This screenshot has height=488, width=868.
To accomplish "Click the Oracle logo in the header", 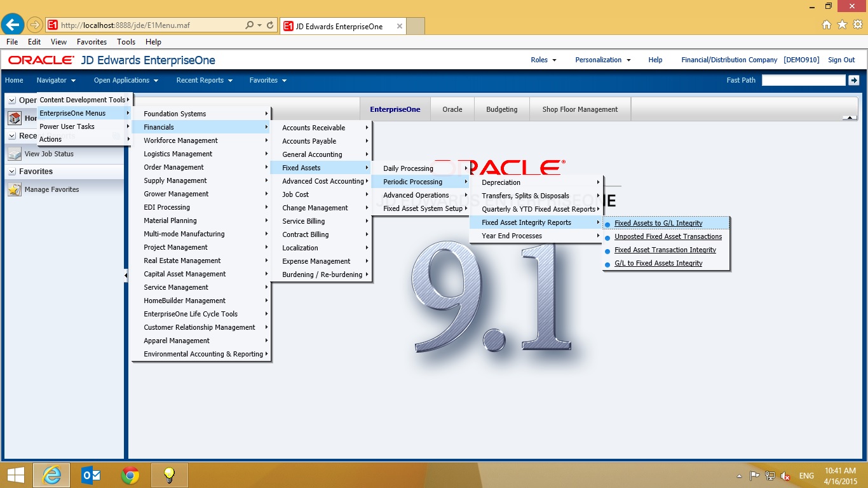I will (40, 60).
